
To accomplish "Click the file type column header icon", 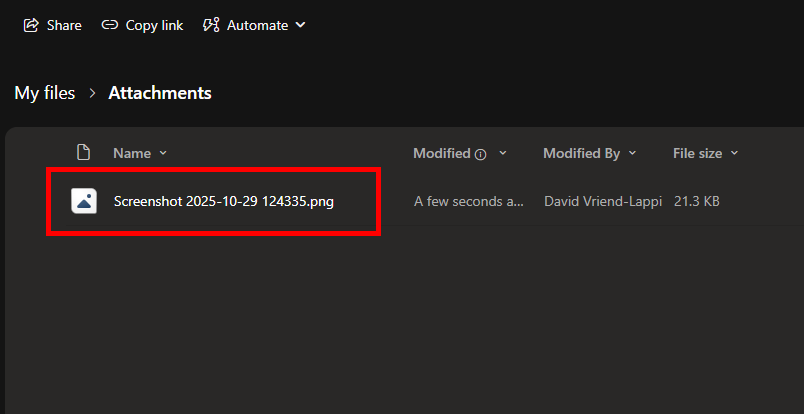I will point(84,153).
